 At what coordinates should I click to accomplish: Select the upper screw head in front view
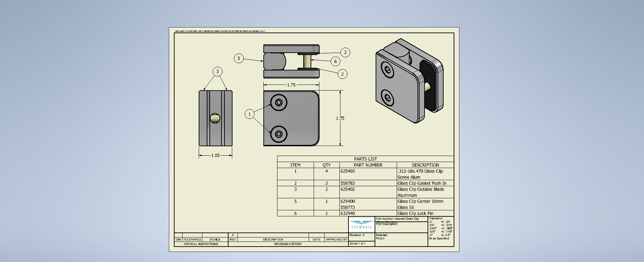279,102
